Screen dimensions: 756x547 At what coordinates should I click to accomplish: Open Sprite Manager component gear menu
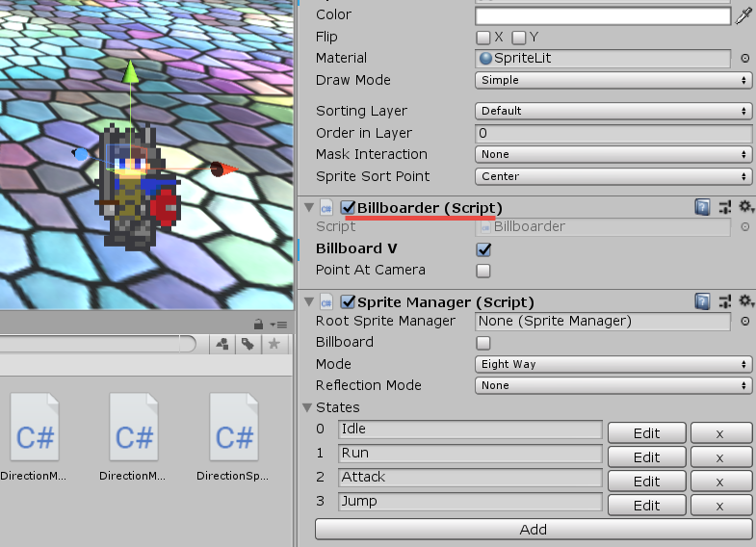745,301
